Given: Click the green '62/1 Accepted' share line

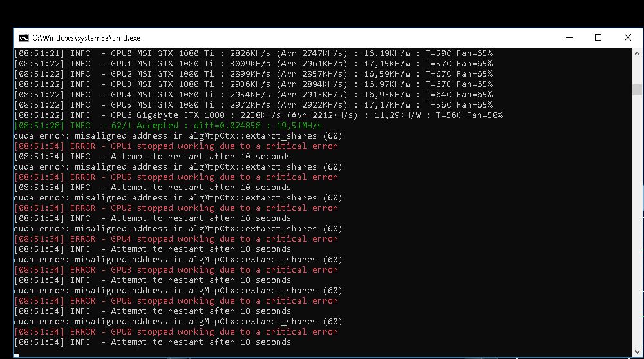Looking at the screenshot, I should [168, 126].
